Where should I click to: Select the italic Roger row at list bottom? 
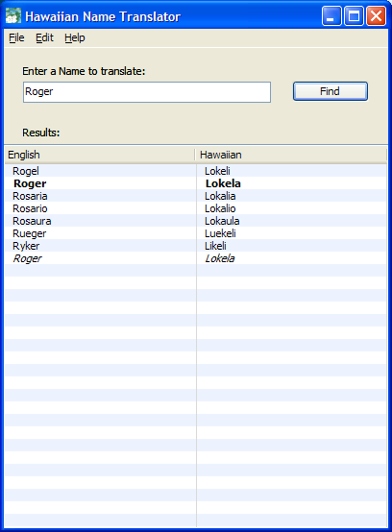coord(196,258)
